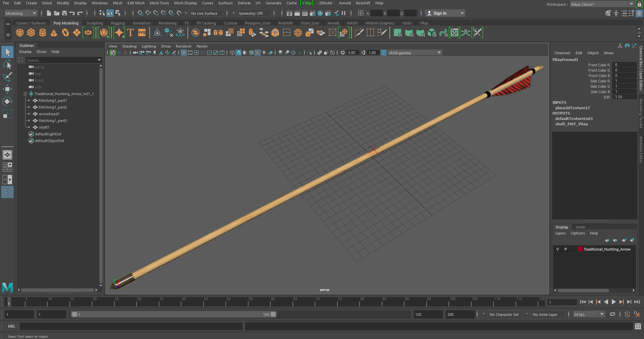Create polygon Type text shelf icon
644x339 pixels.
coord(130,32)
